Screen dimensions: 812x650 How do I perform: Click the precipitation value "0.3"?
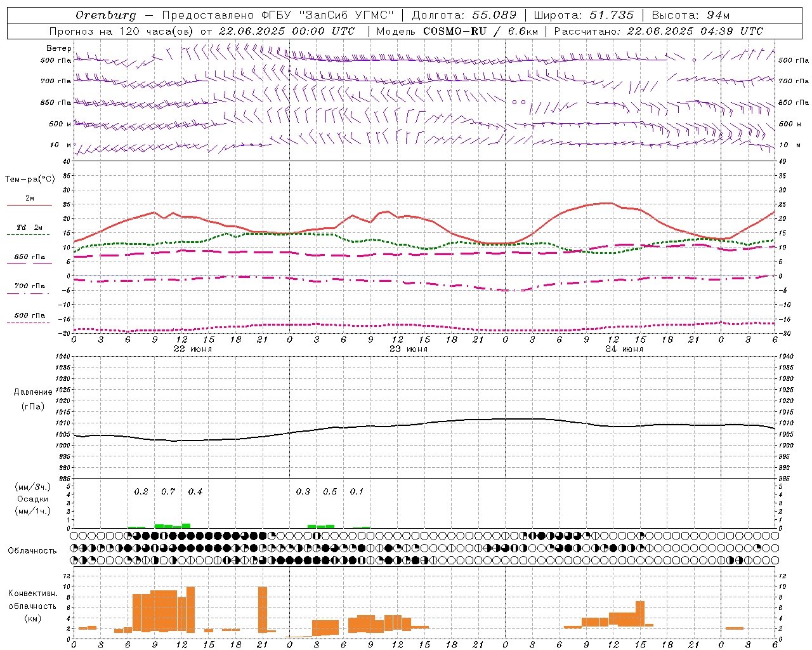303,492
